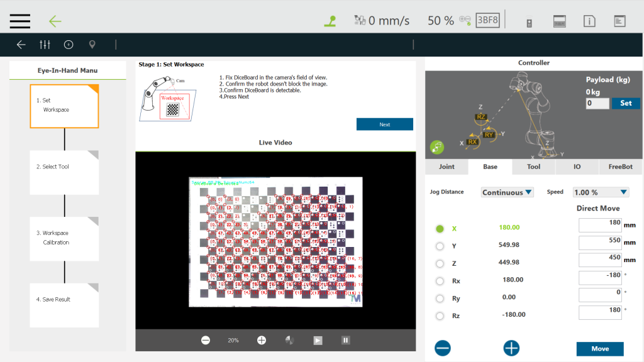Pause the live video feed
The width and height of the screenshot is (644, 362).
pos(345,340)
